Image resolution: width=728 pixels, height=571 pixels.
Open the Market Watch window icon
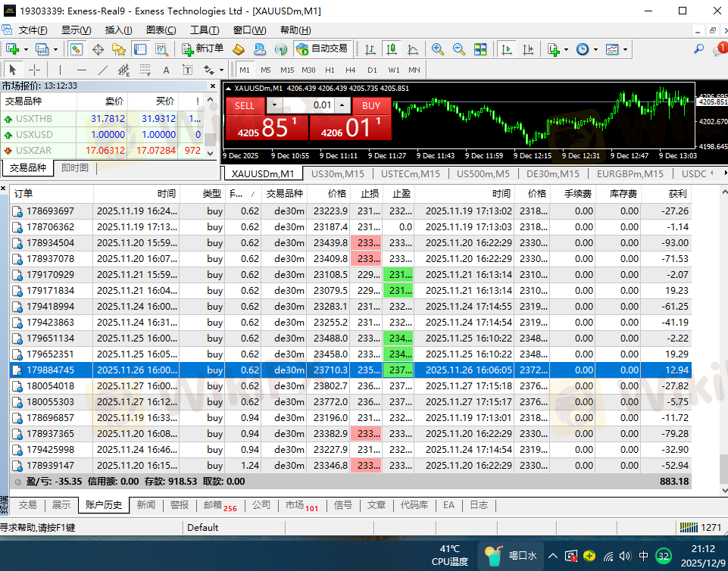point(77,49)
